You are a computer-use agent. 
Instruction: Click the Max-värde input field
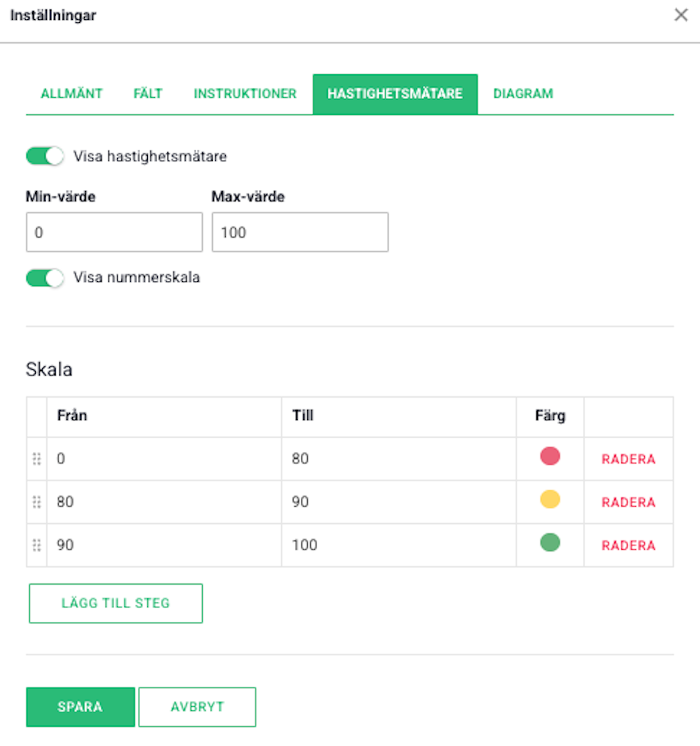click(x=300, y=232)
